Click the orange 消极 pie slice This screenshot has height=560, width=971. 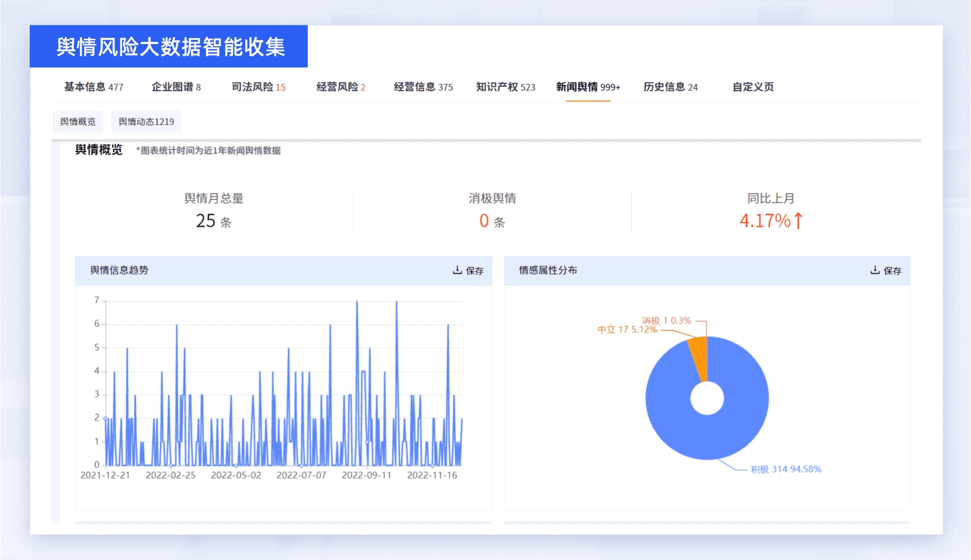click(x=700, y=350)
